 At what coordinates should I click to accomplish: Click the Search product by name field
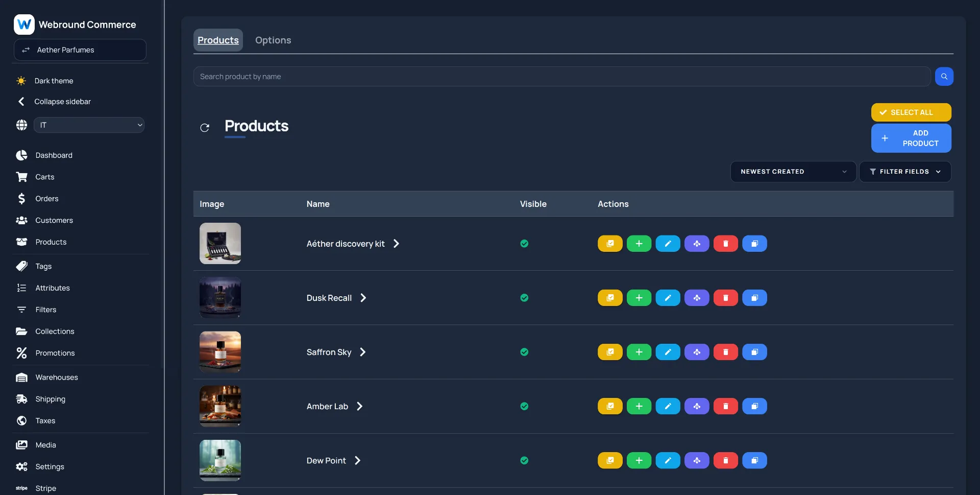(562, 77)
